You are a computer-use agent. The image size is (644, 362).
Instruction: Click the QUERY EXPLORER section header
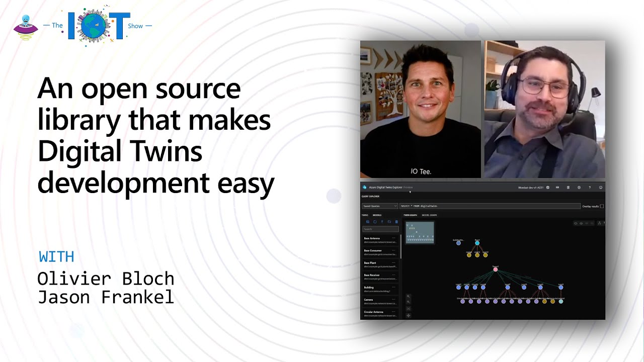click(371, 197)
